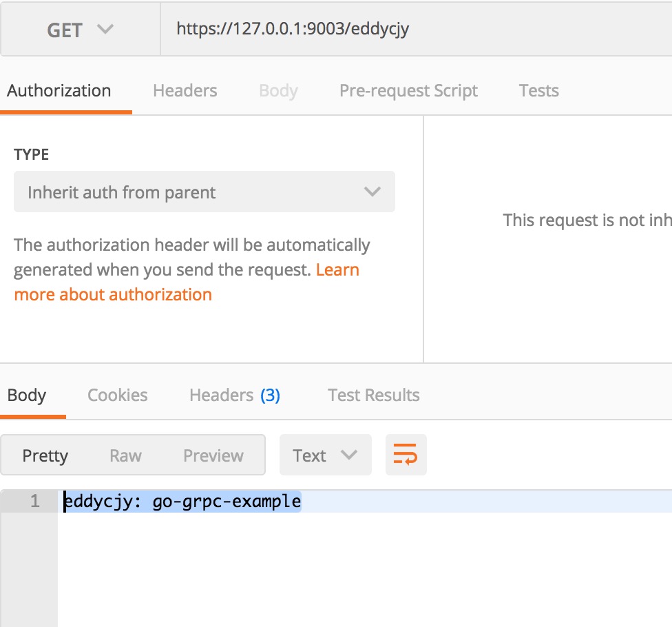Show the response Body tab
The width and height of the screenshot is (672, 627).
[27, 395]
